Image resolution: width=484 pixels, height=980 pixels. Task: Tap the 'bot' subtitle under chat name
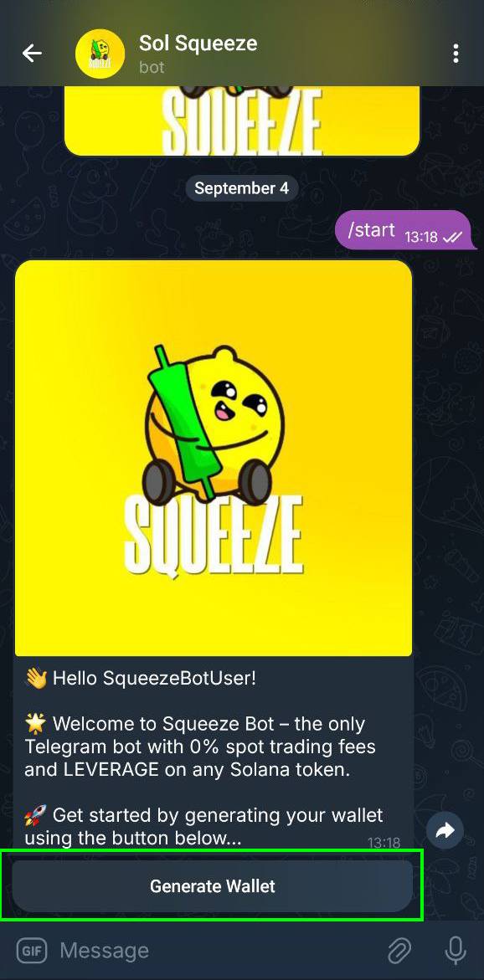click(152, 67)
